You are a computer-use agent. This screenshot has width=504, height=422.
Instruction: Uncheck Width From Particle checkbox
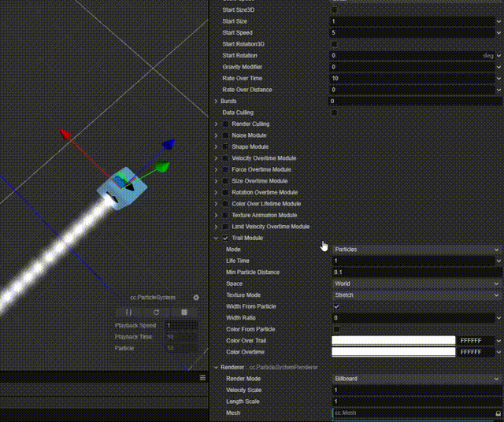pos(336,306)
